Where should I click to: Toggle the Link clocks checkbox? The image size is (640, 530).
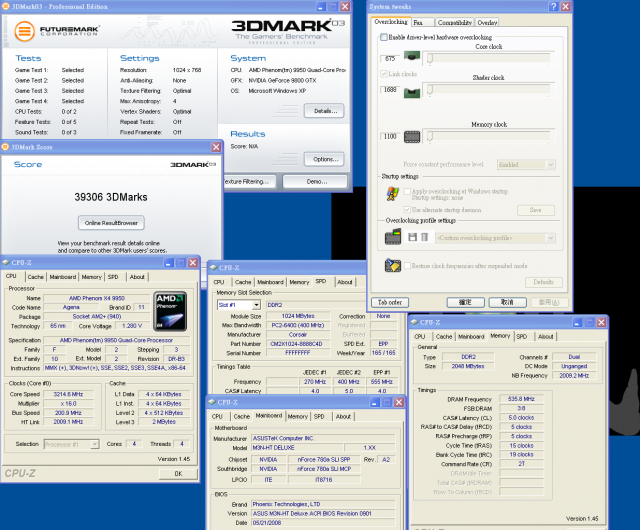(384, 74)
